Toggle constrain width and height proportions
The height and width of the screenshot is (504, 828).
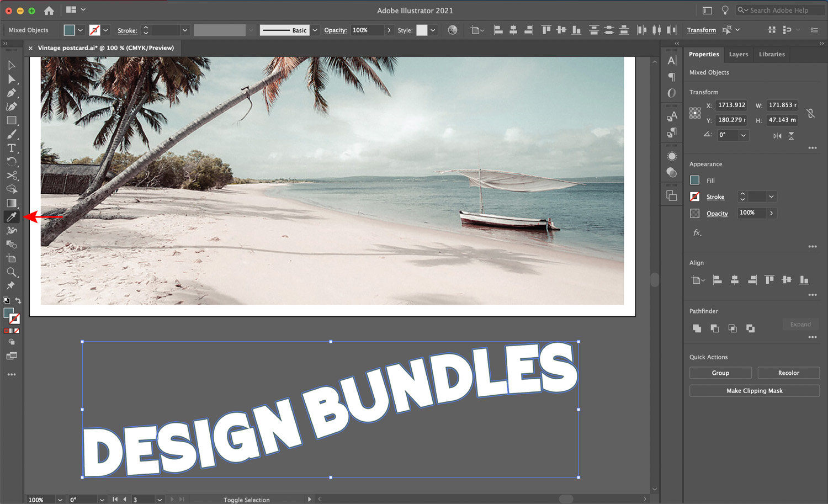[x=810, y=113]
